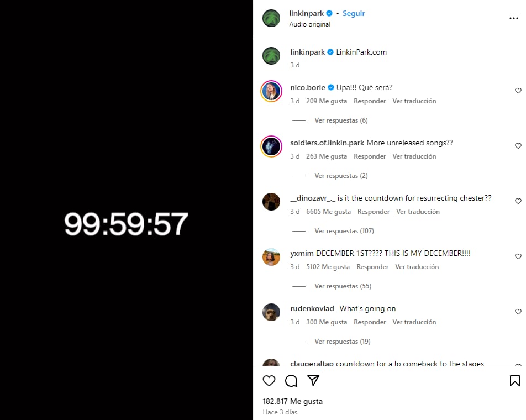526x420 pixels.
Task: Like __dinozavr_._'s comment
Action: (518, 201)
